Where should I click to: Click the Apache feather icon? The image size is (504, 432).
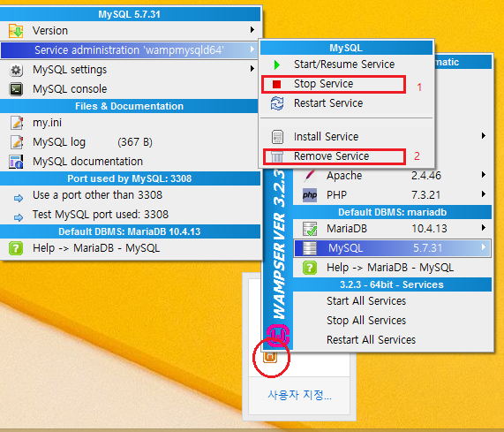coord(310,176)
